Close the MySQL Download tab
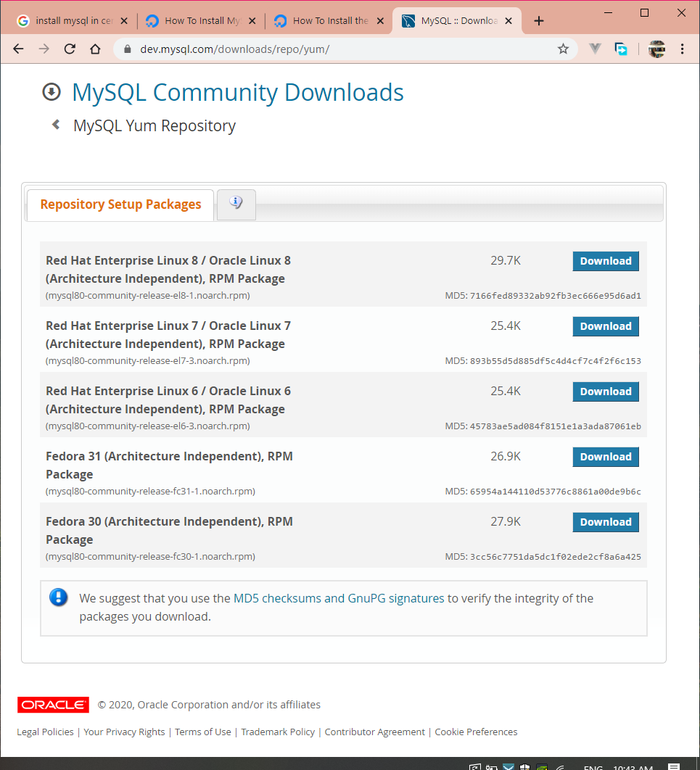 tap(508, 20)
